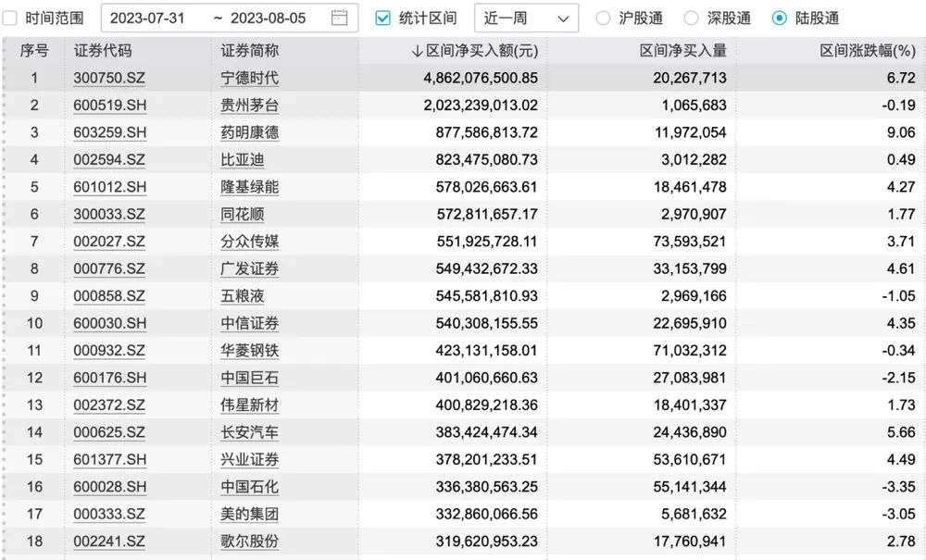The width and height of the screenshot is (926, 560).
Task: Open stock code 600028.SH link
Action: pyautogui.click(x=110, y=487)
